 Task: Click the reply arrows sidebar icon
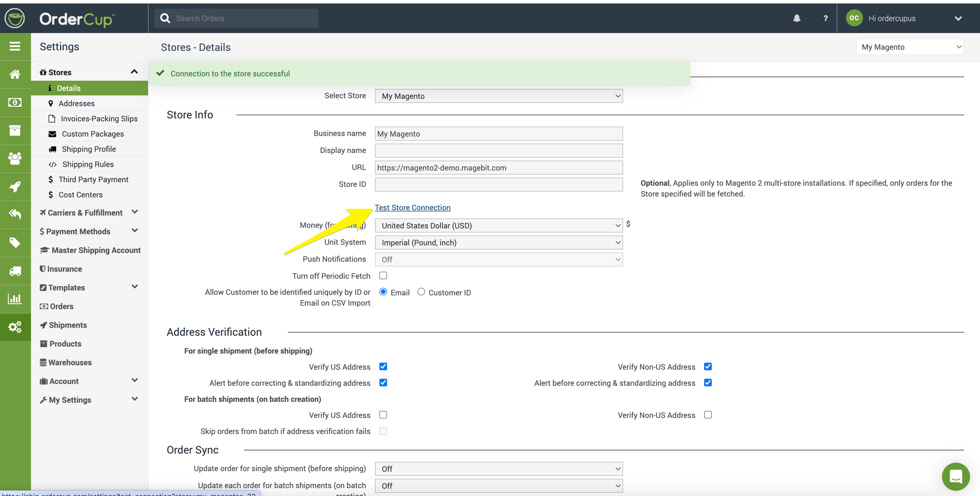[x=15, y=214]
